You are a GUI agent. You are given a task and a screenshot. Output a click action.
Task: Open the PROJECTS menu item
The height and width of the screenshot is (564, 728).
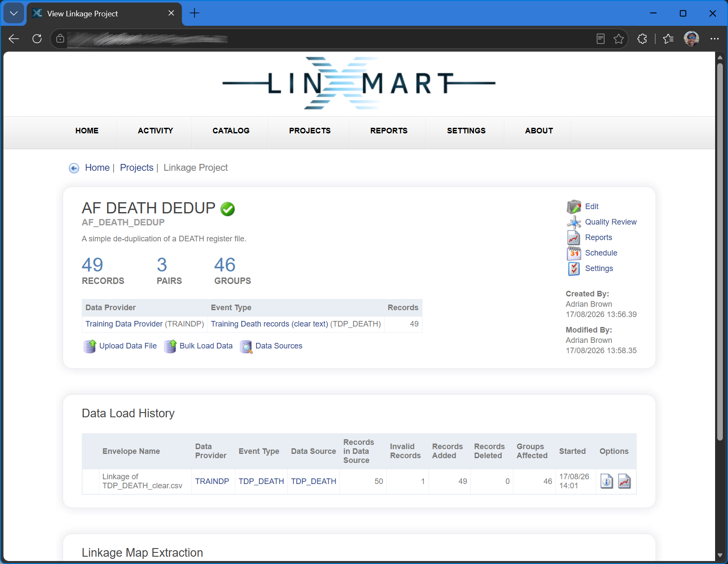tap(310, 131)
